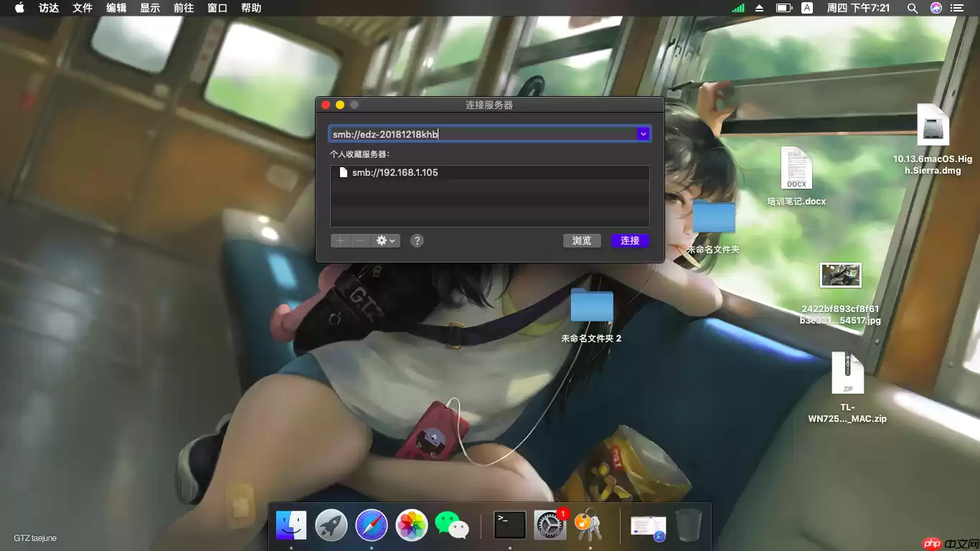This screenshot has height=551, width=980.
Task: Select the smb://192.168.1.105 favorite server
Action: pyautogui.click(x=395, y=172)
